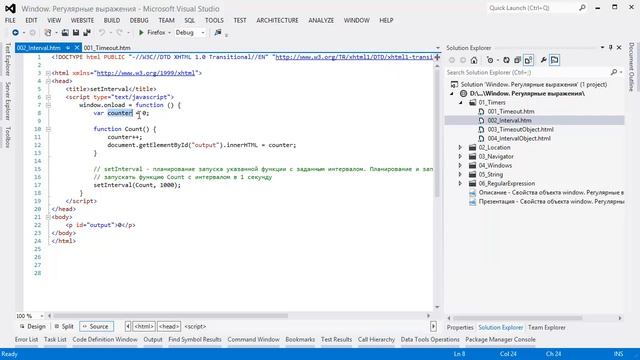
Task: Toggle Show All Files in Solution Explorer
Action: tap(528, 60)
